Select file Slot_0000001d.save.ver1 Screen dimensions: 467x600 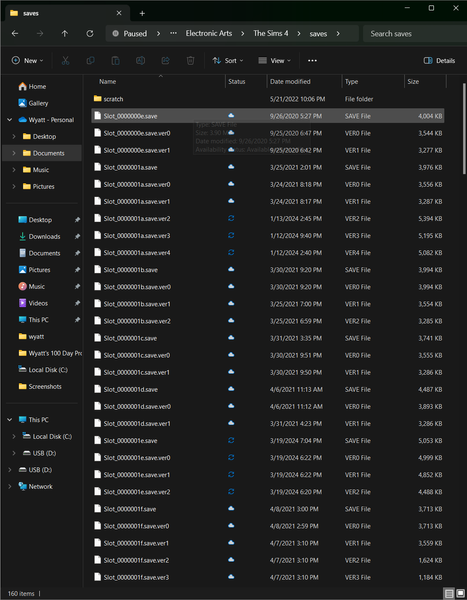(x=268, y=423)
